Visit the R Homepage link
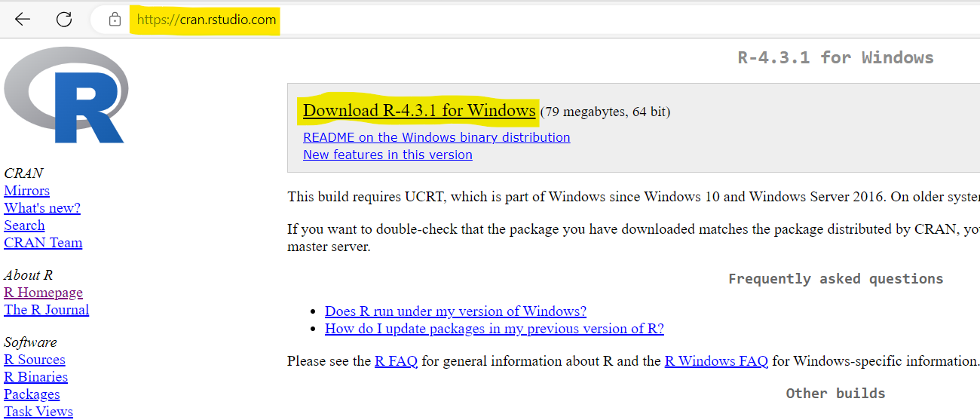980x420 pixels. (43, 293)
